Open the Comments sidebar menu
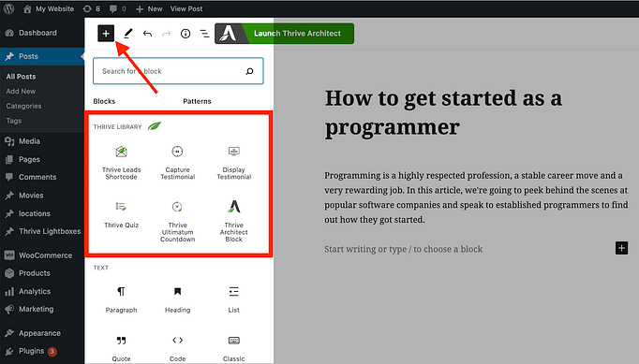The height and width of the screenshot is (364, 639). [42, 177]
